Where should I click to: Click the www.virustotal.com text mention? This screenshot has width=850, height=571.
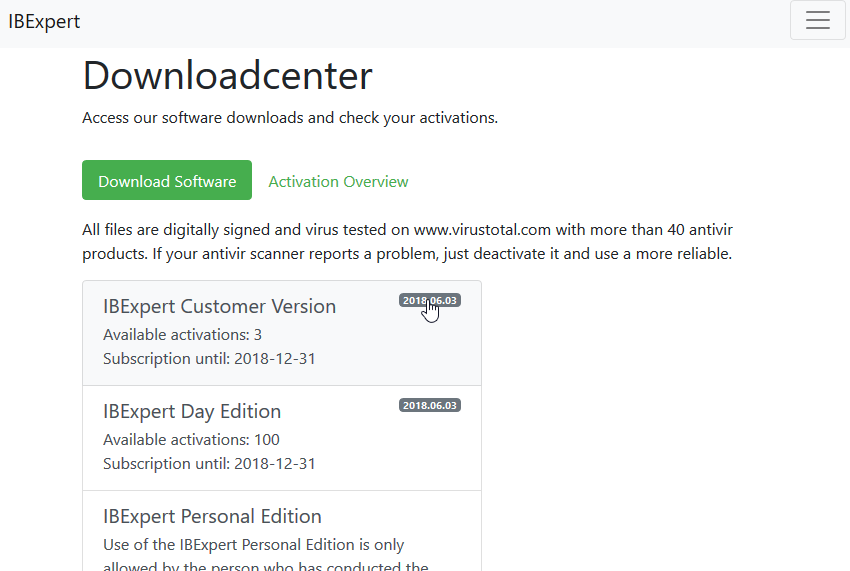(482, 229)
